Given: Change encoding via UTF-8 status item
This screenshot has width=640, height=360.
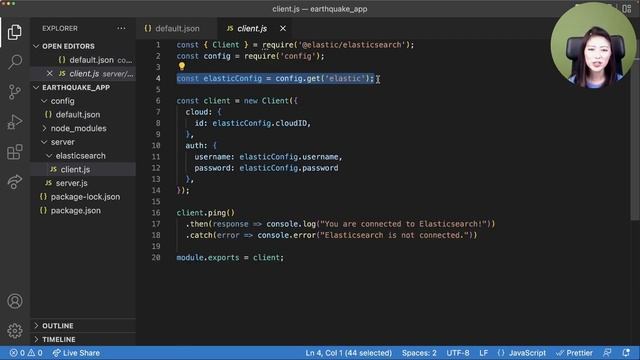Looking at the screenshot, I should 458,353.
